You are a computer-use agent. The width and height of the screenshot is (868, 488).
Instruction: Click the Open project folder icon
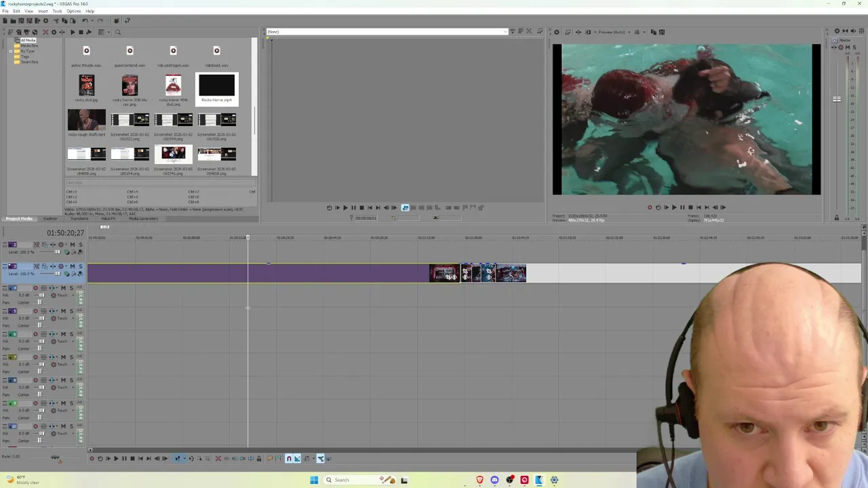tap(13, 21)
